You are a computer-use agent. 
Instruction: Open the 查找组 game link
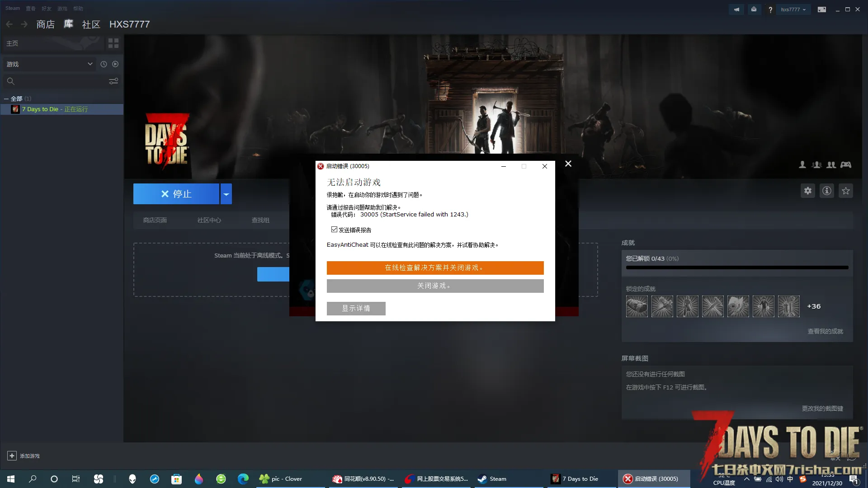coord(260,220)
